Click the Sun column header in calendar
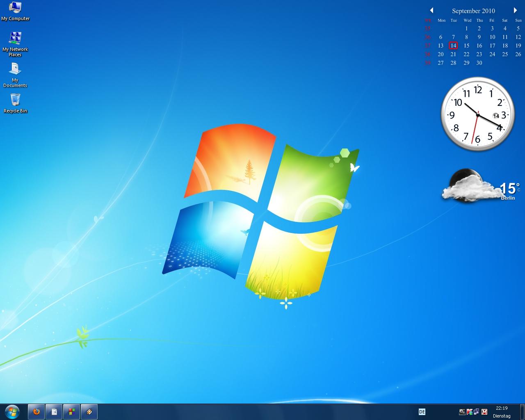Image resolution: width=525 pixels, height=420 pixels. pos(518,20)
